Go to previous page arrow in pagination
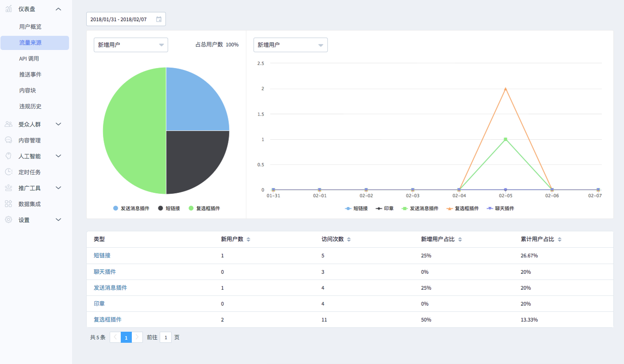The width and height of the screenshot is (624, 364). [x=115, y=337]
